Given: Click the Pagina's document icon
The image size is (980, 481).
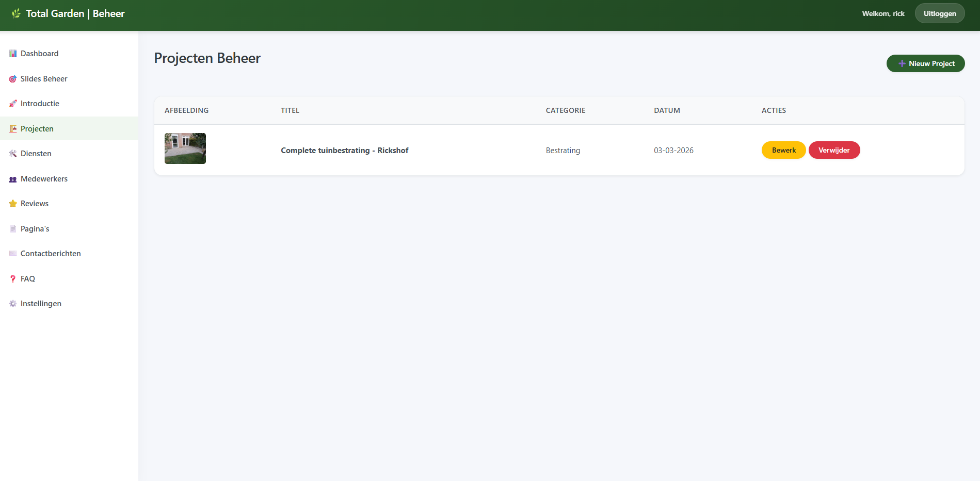Looking at the screenshot, I should [x=13, y=229].
